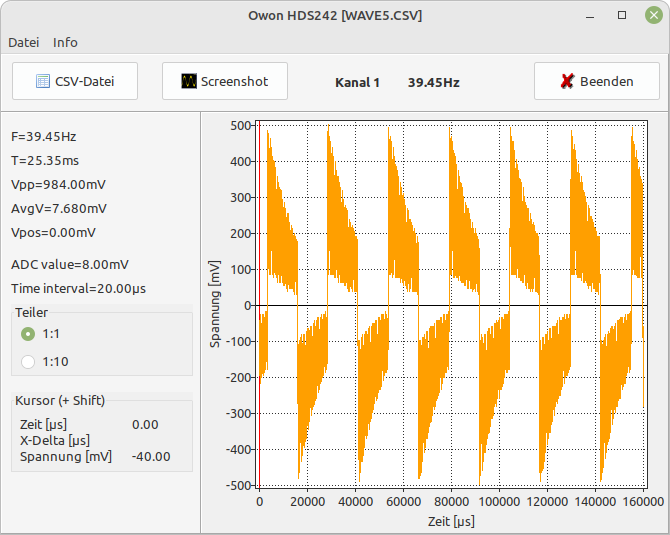Select the 1:10 divider radio button
The image size is (670, 535).
click(28, 362)
